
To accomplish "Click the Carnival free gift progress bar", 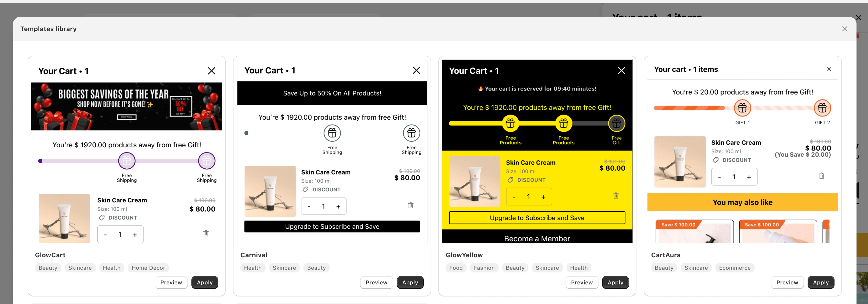I will (332, 133).
